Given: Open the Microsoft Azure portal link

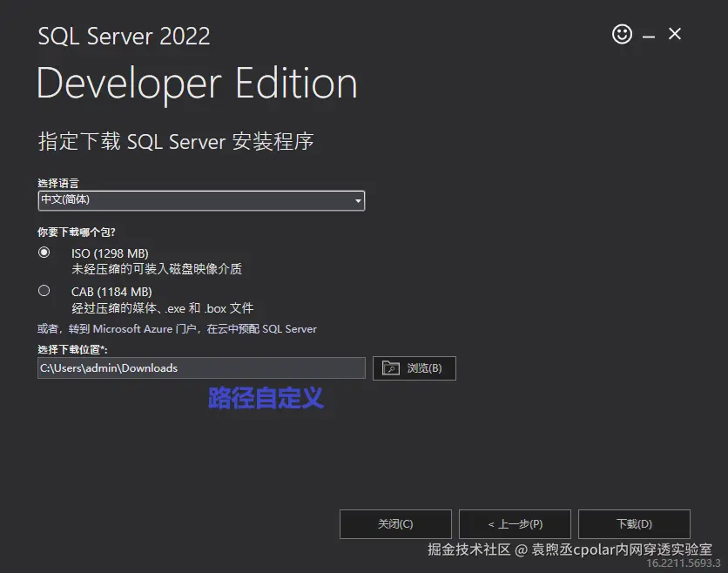Looking at the screenshot, I should 177,329.
